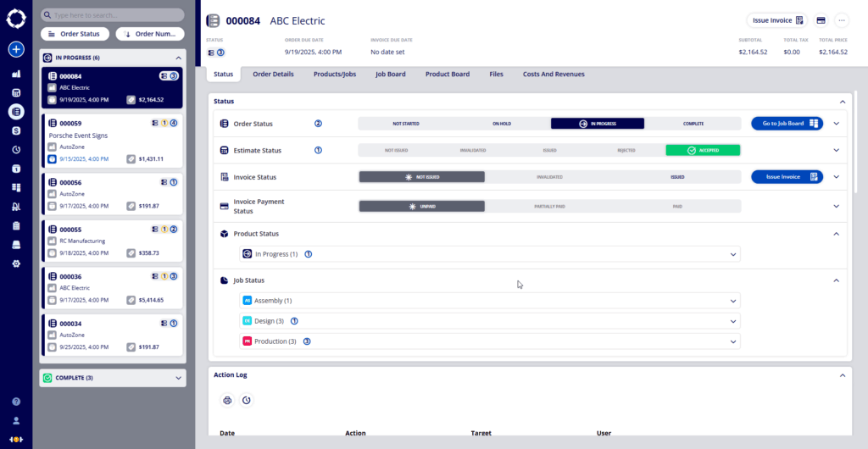
Task: Open settings gear in left sidebar
Action: (x=15, y=263)
